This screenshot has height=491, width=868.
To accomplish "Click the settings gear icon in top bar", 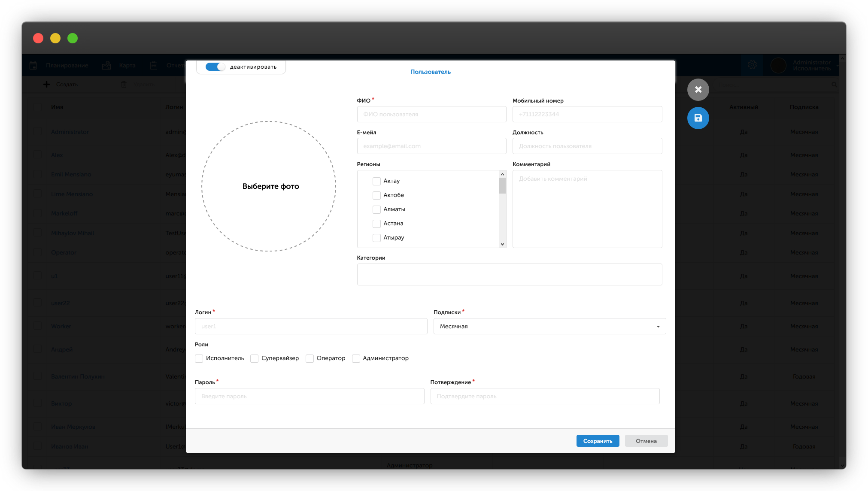I will [x=752, y=65].
